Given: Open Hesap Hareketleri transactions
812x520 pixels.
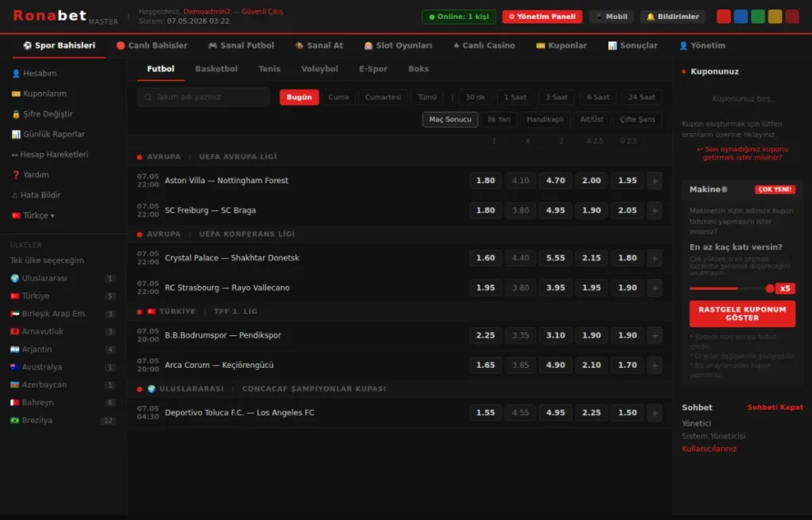Looking at the screenshot, I should pos(50,155).
